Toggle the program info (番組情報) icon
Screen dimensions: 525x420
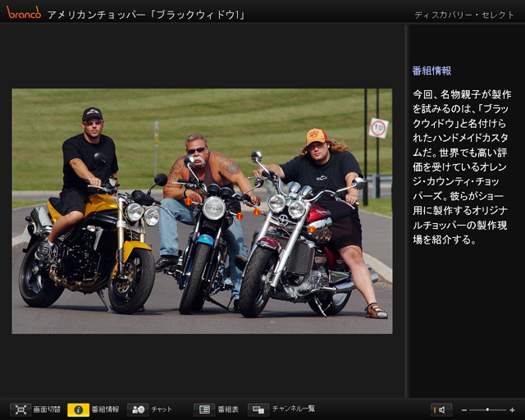(x=78, y=409)
